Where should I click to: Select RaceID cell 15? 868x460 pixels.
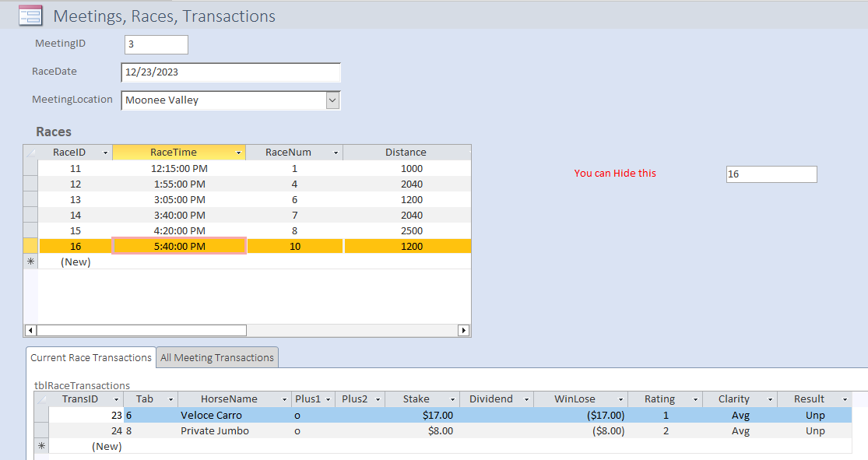point(76,230)
